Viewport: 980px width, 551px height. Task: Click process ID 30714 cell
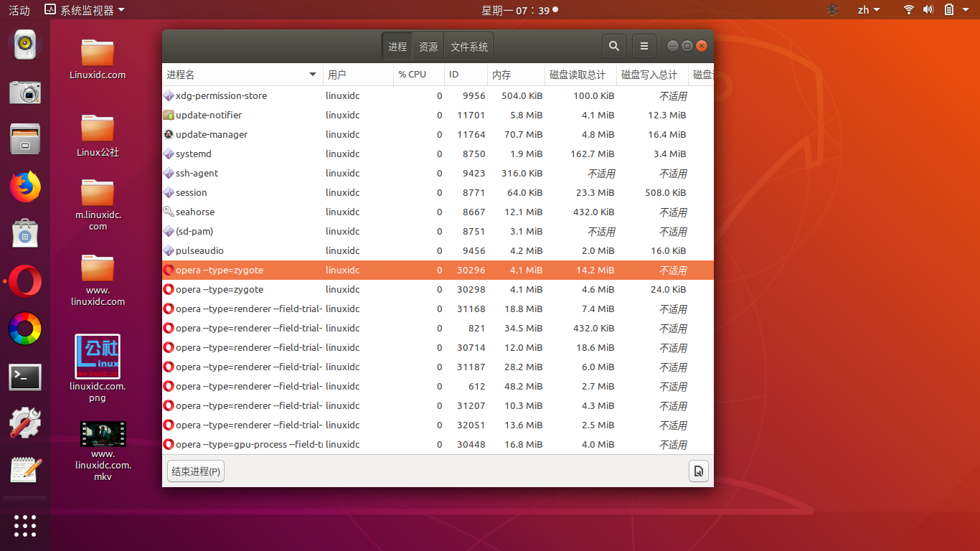pos(471,347)
